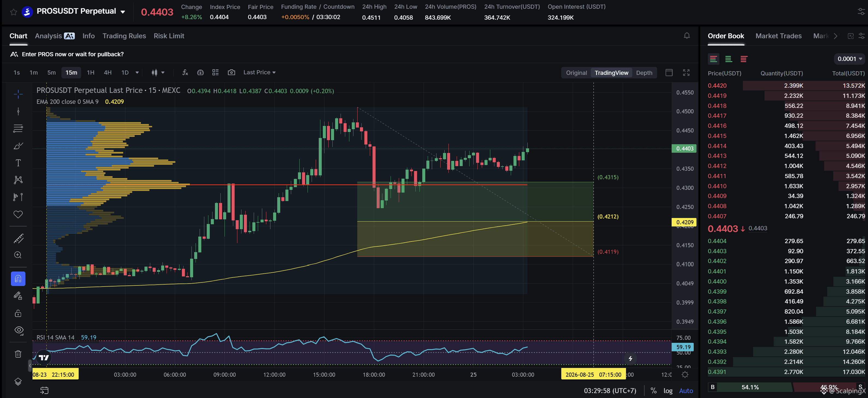Select the text annotation tool
This screenshot has height=398, width=868.
tap(18, 163)
